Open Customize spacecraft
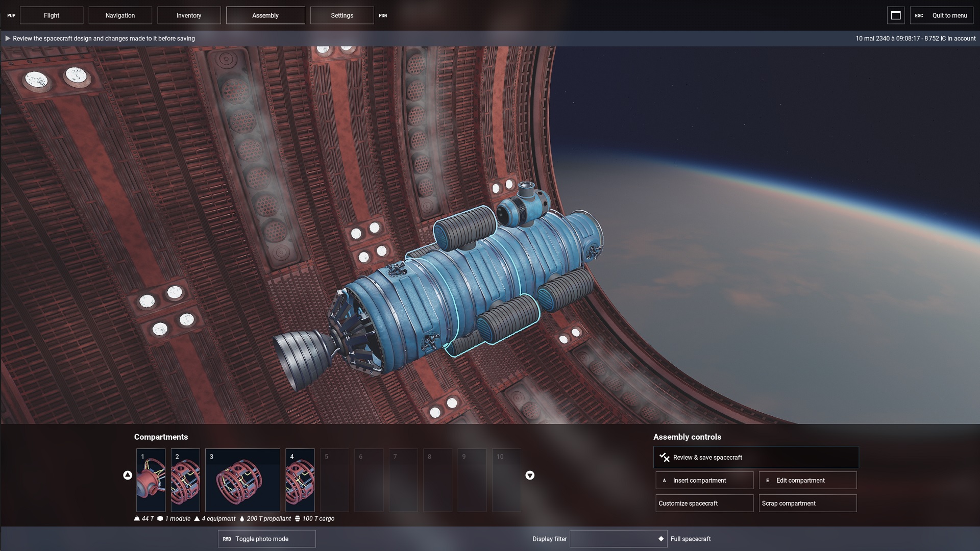Image resolution: width=980 pixels, height=551 pixels. click(x=704, y=504)
